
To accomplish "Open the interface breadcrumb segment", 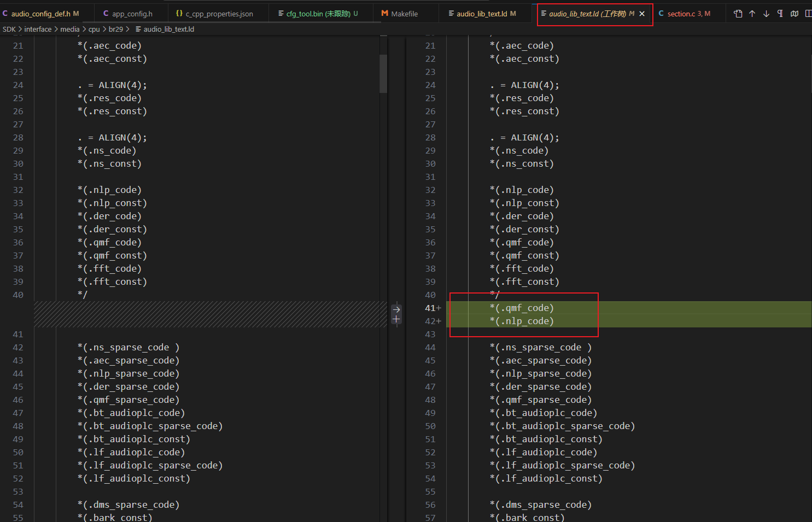I will pos(38,29).
